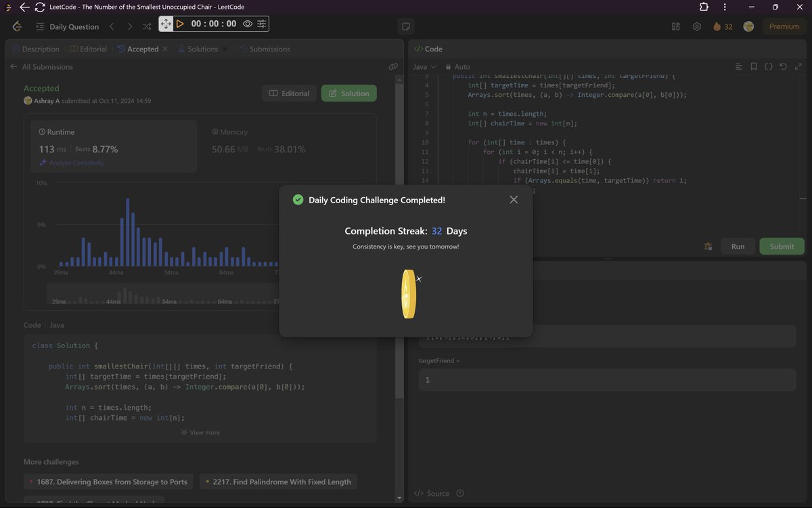The height and width of the screenshot is (508, 812).
Task: Click the bookmark icon in editor toolbar
Action: pos(754,66)
